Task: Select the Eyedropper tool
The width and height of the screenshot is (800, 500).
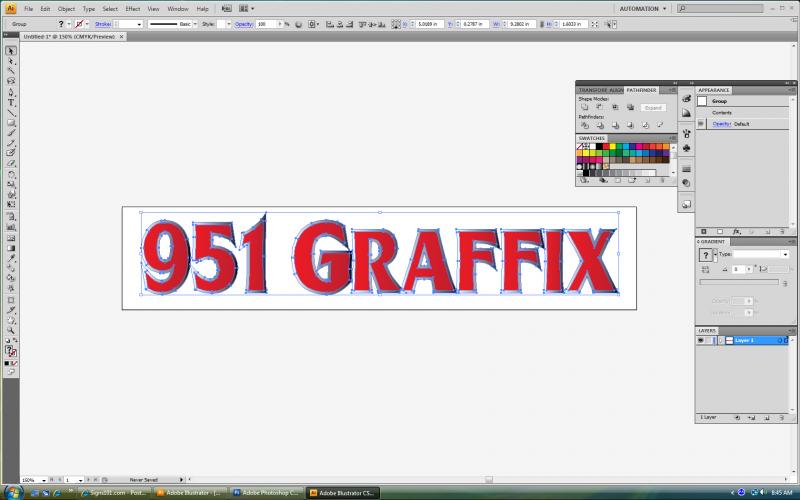Action: (11, 259)
